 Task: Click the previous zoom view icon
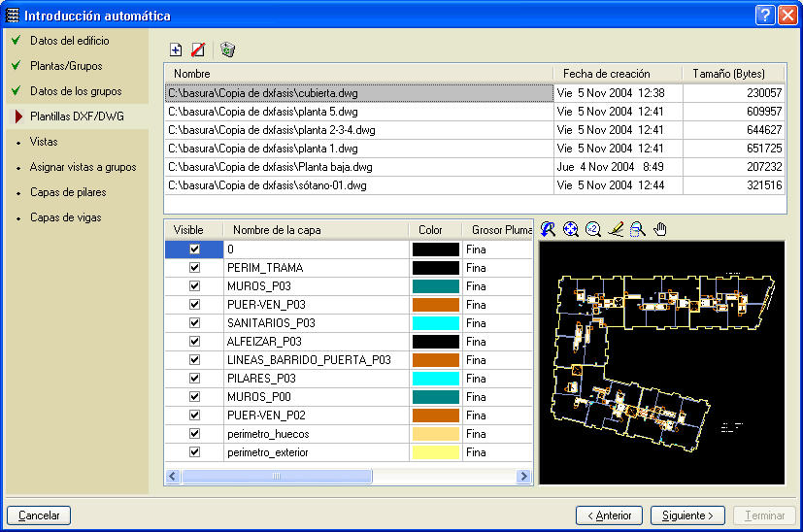click(x=549, y=229)
